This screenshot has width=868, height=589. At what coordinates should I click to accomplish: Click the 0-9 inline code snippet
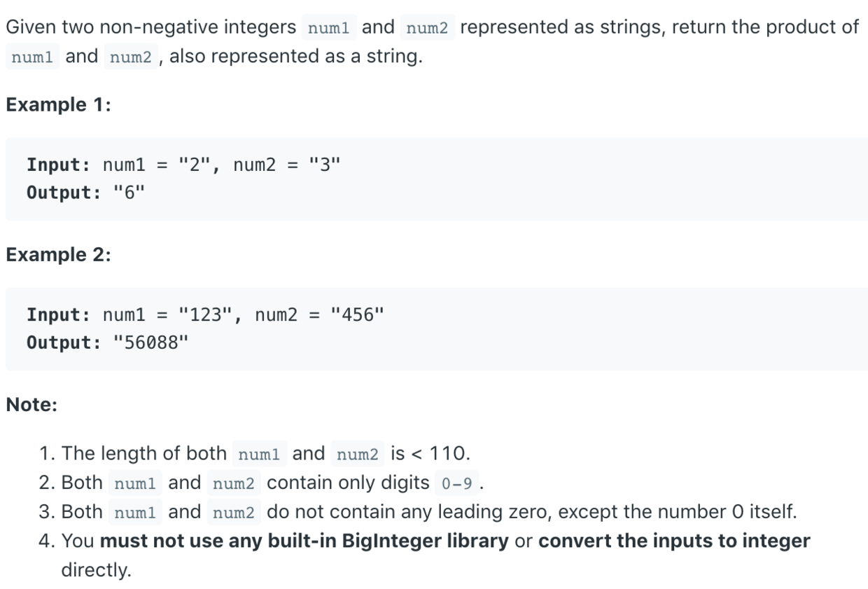click(x=457, y=483)
